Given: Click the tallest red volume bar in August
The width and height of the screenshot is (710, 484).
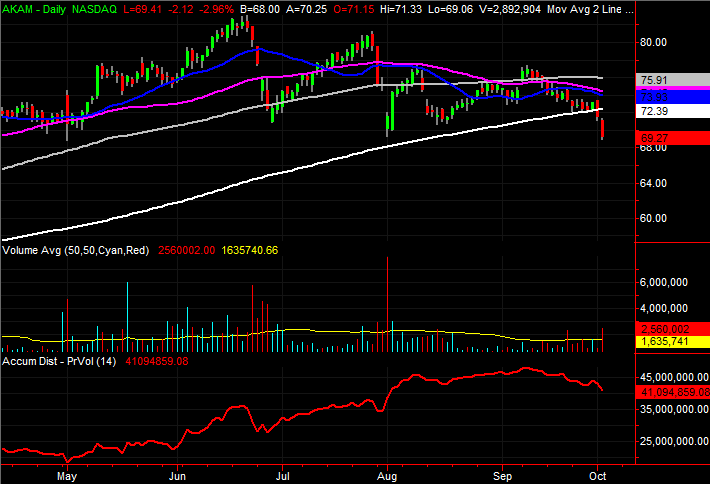Looking at the screenshot, I should [x=388, y=304].
